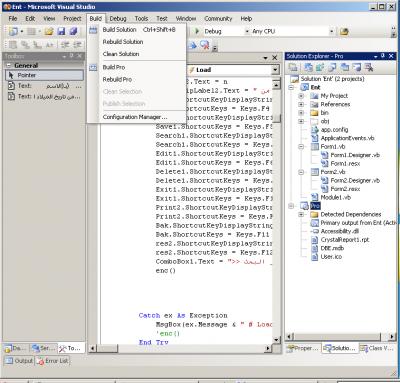The height and width of the screenshot is (383, 400).
Task: Select Form2.Designer.vb file
Action: pos(355,181)
